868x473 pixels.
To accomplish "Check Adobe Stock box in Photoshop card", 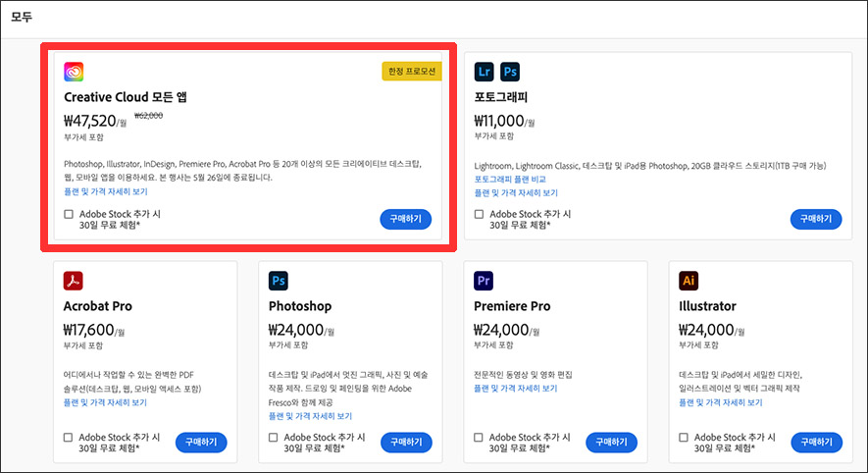I will pyautogui.click(x=273, y=437).
